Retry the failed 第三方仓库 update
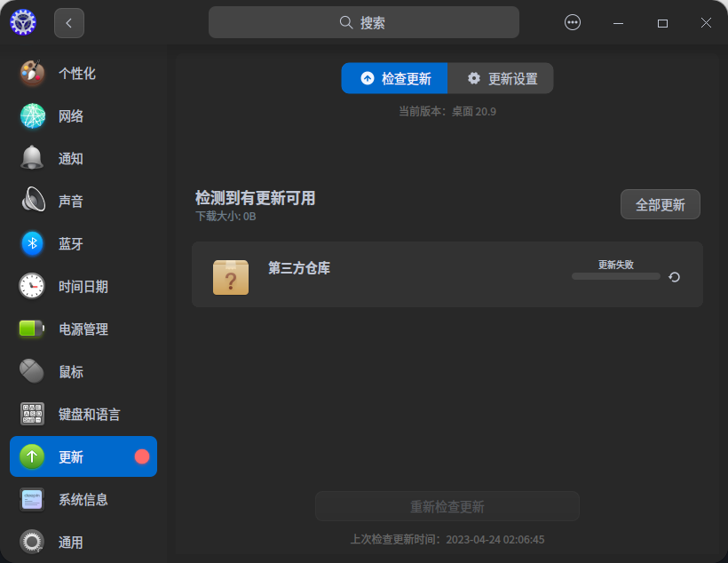The height and width of the screenshot is (563, 728). [x=675, y=276]
